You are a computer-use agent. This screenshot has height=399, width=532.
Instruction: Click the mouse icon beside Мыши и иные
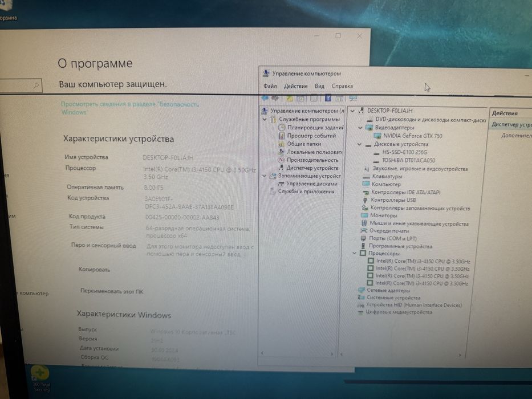click(x=364, y=223)
